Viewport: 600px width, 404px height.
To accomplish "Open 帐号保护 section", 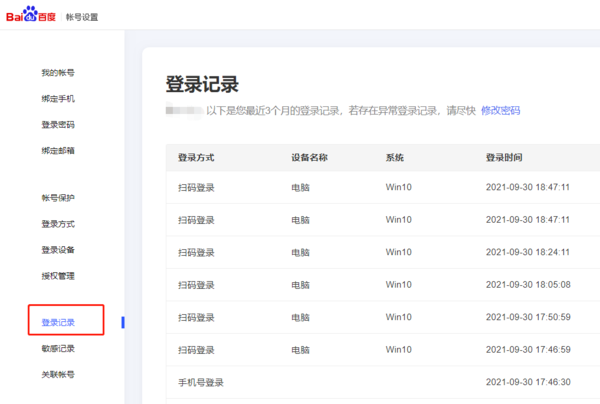I will [x=58, y=198].
